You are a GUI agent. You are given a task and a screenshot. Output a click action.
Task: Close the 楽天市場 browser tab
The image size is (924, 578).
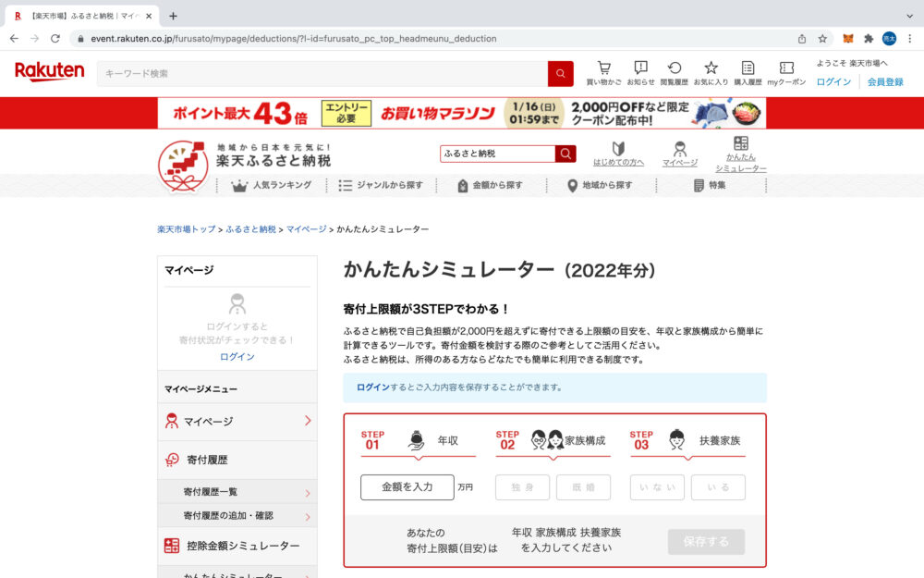click(149, 16)
